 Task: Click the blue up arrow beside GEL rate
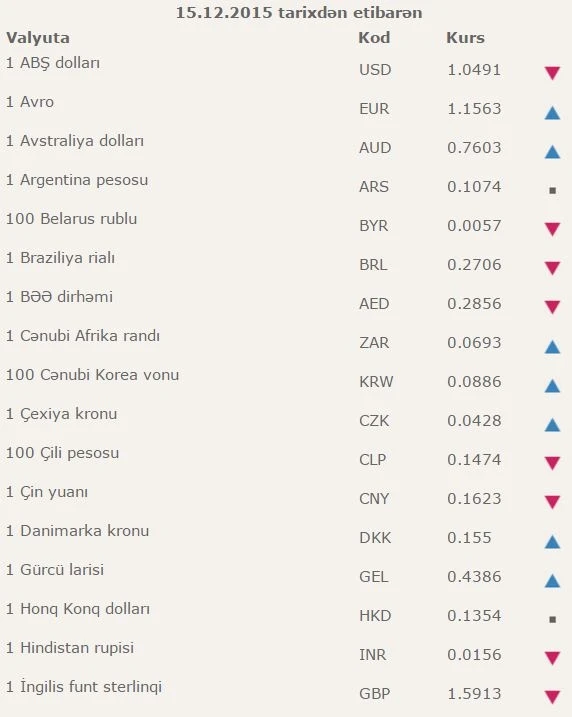552,580
